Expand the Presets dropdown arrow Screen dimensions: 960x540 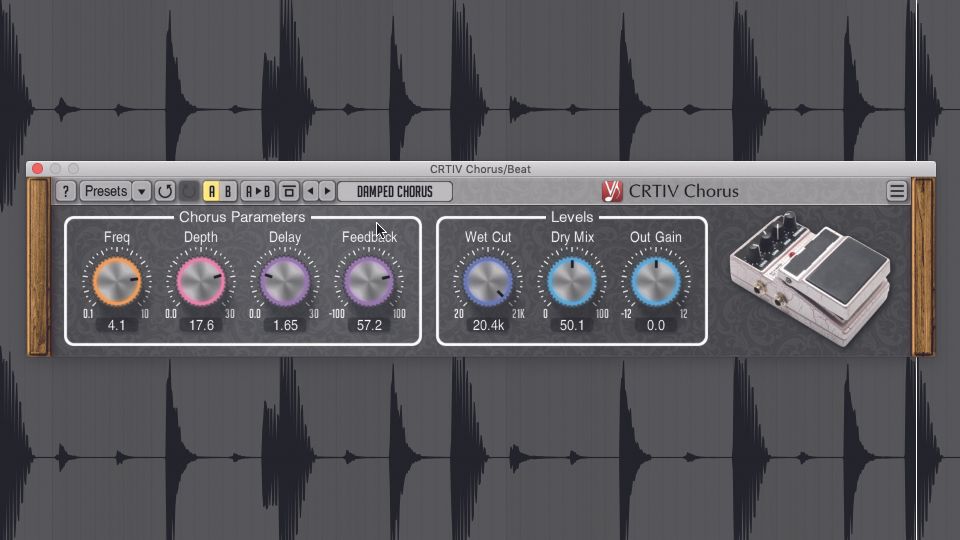coord(141,191)
